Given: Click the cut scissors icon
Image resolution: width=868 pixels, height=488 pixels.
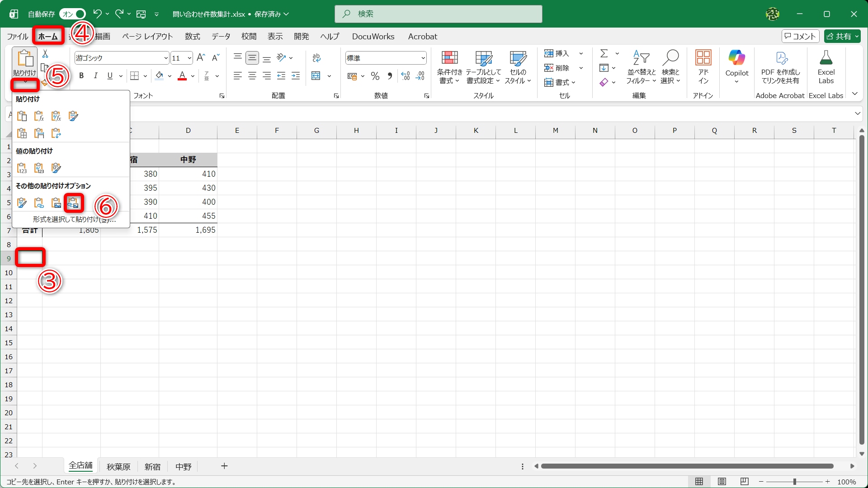Looking at the screenshot, I should [45, 54].
